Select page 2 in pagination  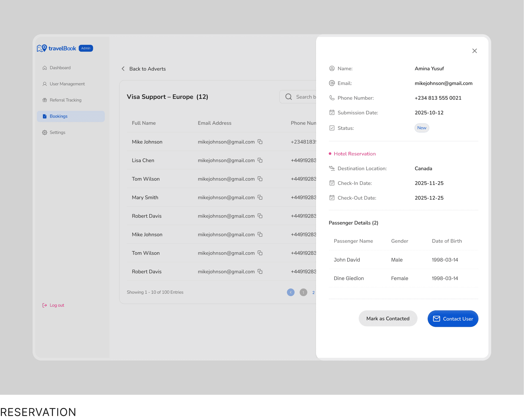tap(313, 293)
